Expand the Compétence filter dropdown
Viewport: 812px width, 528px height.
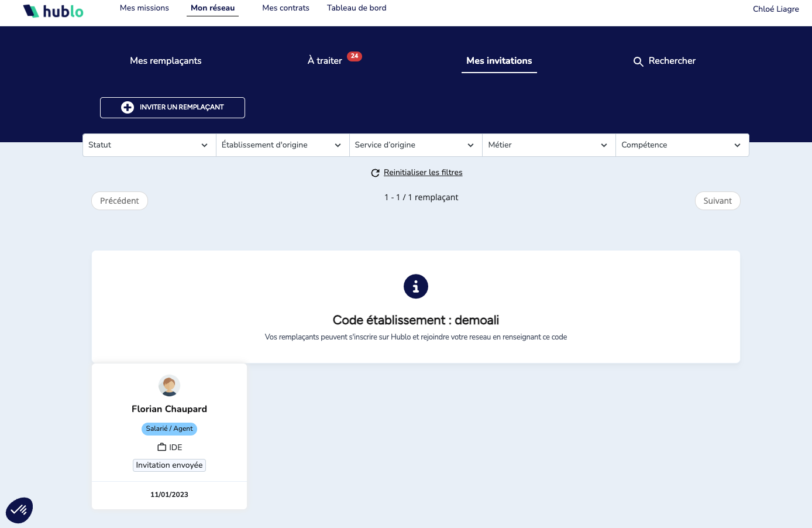point(682,145)
